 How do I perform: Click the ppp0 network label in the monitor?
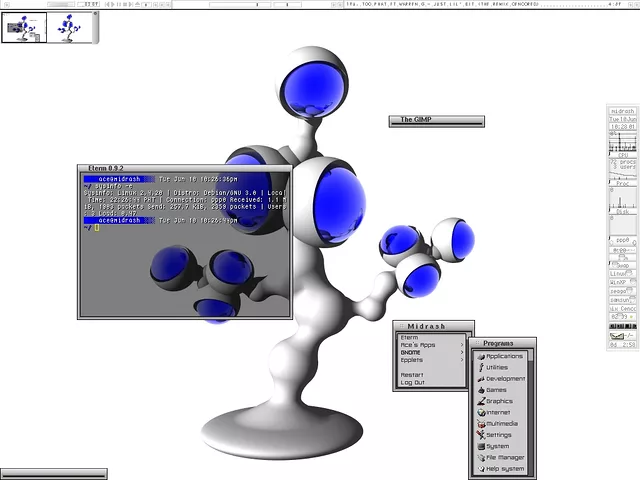pyautogui.click(x=623, y=240)
